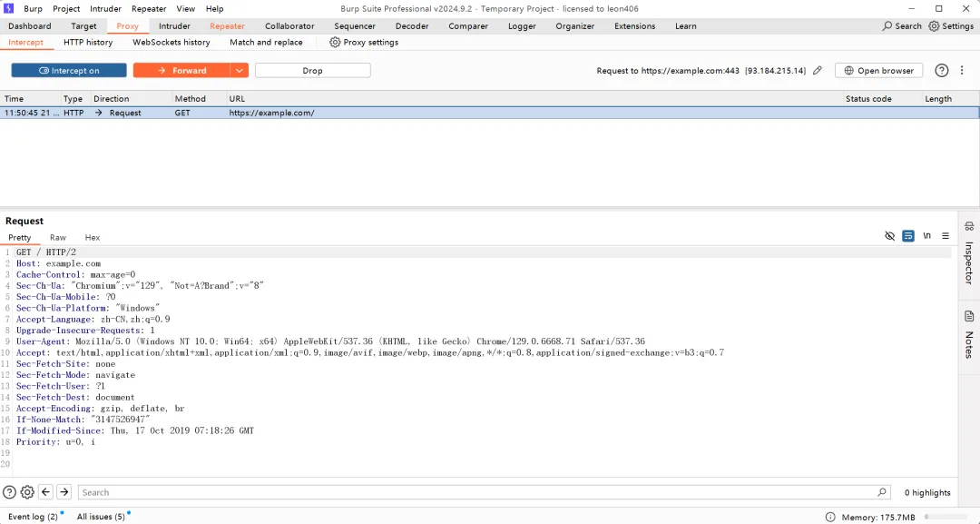Viewport: 980px width, 524px height.
Task: Switch to the Target tab
Action: pos(83,26)
